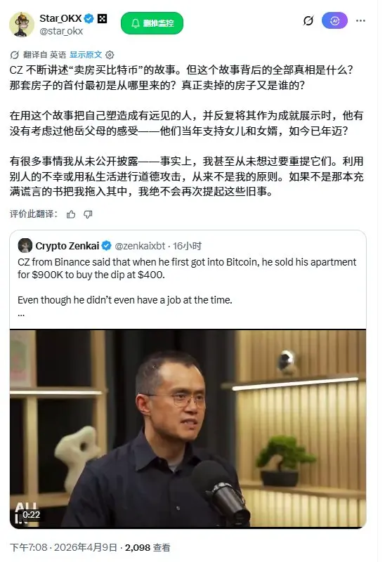The width and height of the screenshot is (392, 562).
Task: Click the translation icon beside 翻译自 英语
Action: 14,55
